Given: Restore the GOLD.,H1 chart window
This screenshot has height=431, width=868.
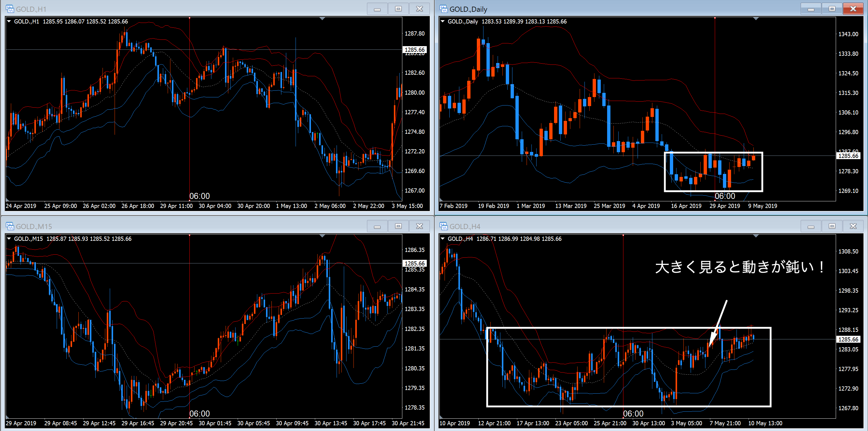Looking at the screenshot, I should pyautogui.click(x=398, y=9).
